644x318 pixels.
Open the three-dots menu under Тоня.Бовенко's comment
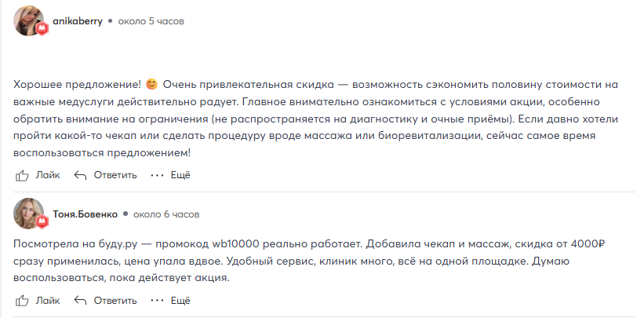tap(158, 300)
